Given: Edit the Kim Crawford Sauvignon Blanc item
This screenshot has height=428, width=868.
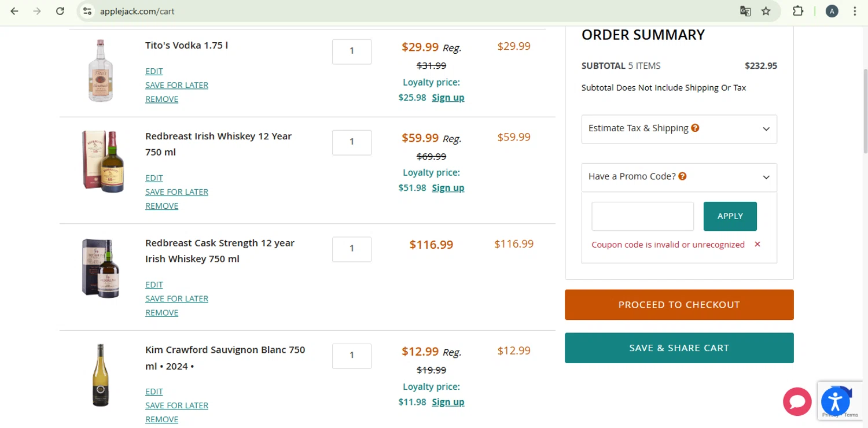Looking at the screenshot, I should pyautogui.click(x=154, y=392).
